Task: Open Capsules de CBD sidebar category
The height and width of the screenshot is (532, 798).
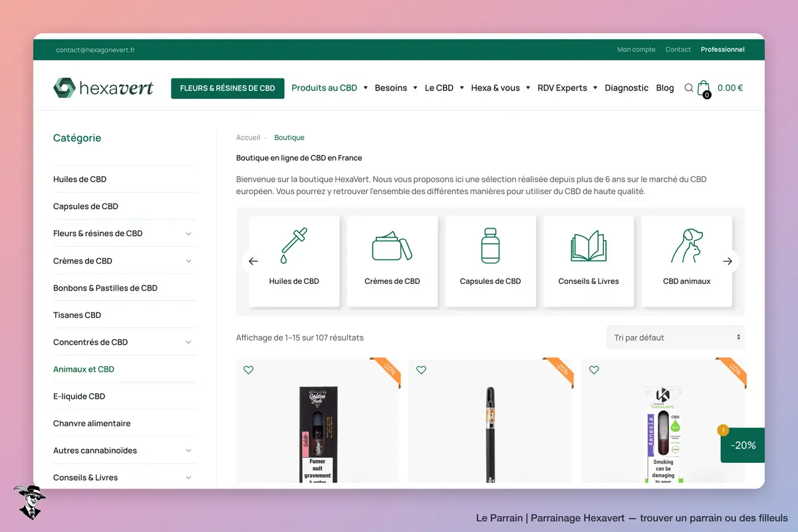Action: point(86,206)
